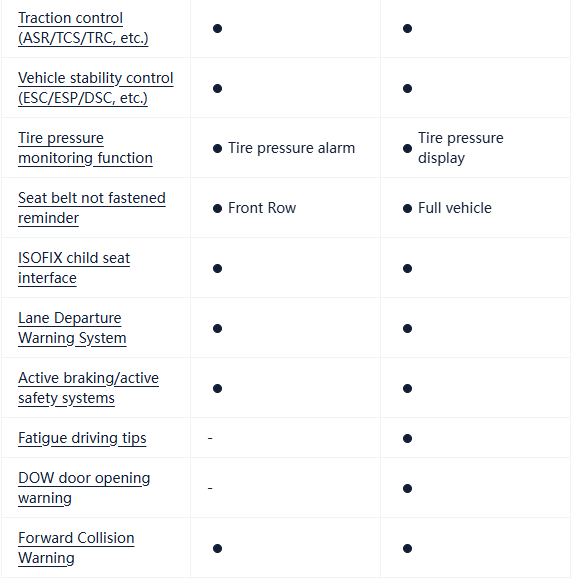Screen dimensions: 583x579
Task: Click Tire pressure monitoring function link
Action: (85, 148)
